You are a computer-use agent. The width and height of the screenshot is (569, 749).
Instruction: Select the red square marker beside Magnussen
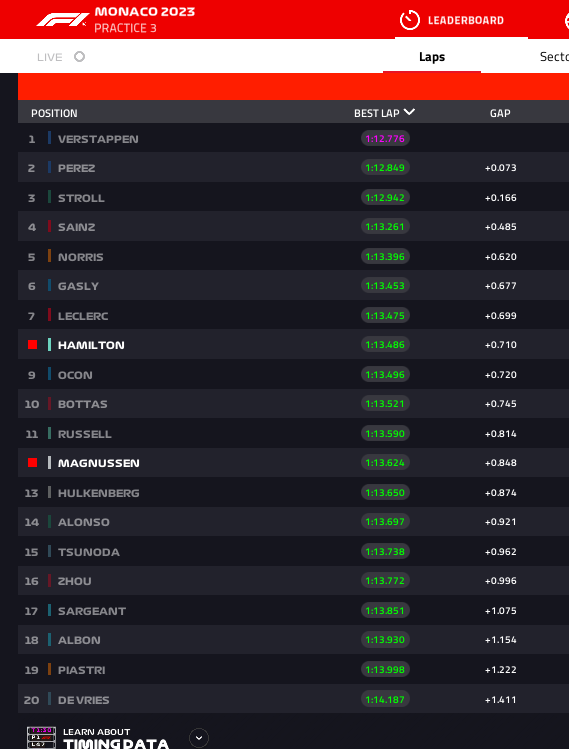pos(32,462)
